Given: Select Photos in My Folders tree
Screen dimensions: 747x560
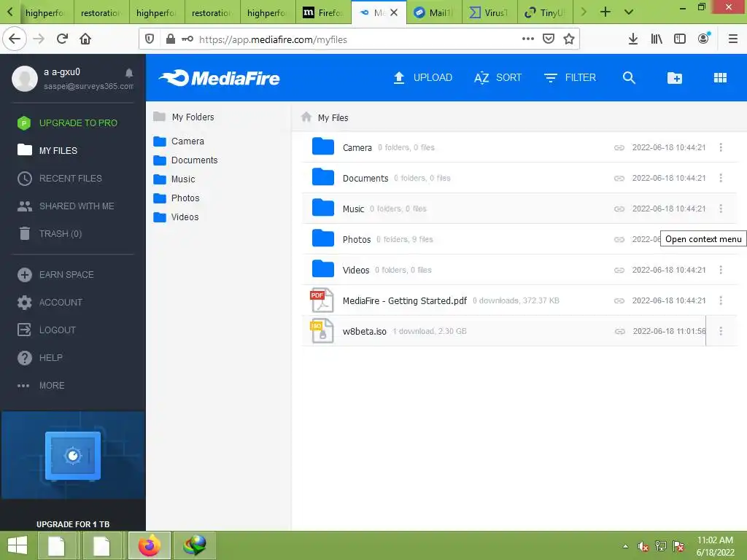Looking at the screenshot, I should (x=177, y=198).
